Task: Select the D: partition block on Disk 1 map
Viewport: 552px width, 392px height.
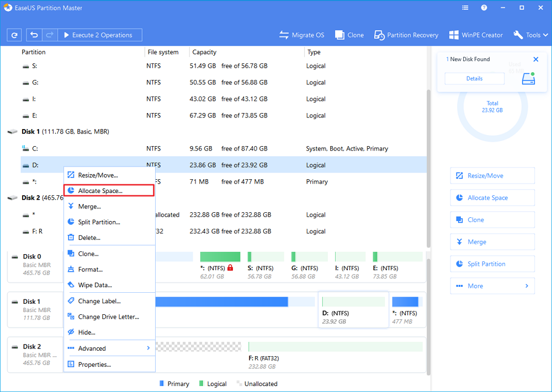Action: click(x=353, y=309)
